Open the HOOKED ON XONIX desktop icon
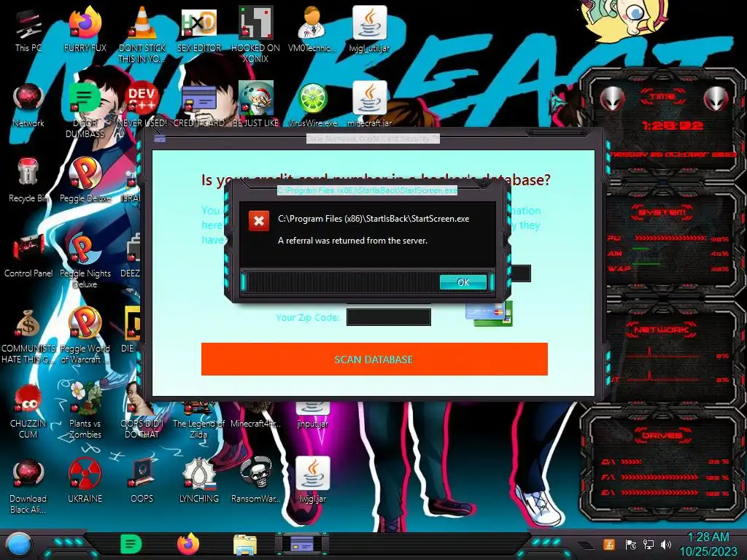 (256, 34)
